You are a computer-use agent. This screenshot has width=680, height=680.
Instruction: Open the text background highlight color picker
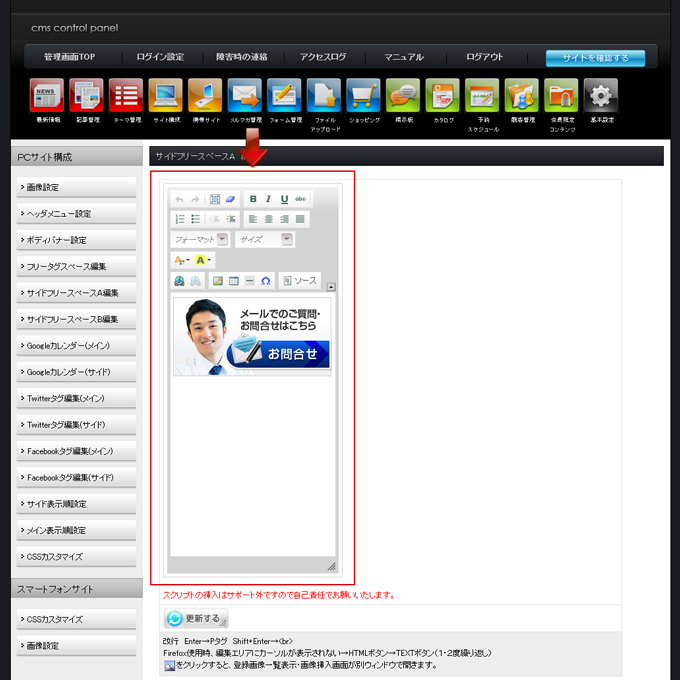point(203,260)
